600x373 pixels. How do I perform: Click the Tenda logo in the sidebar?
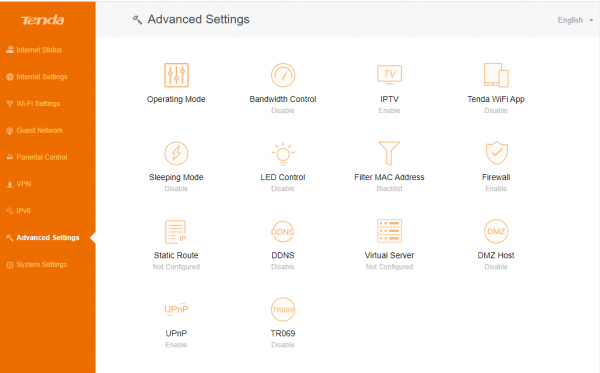pyautogui.click(x=42, y=20)
